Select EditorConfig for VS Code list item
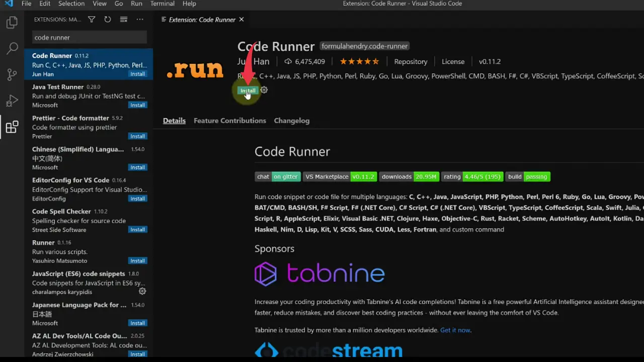Screen dimensions: 644x362 89,189
